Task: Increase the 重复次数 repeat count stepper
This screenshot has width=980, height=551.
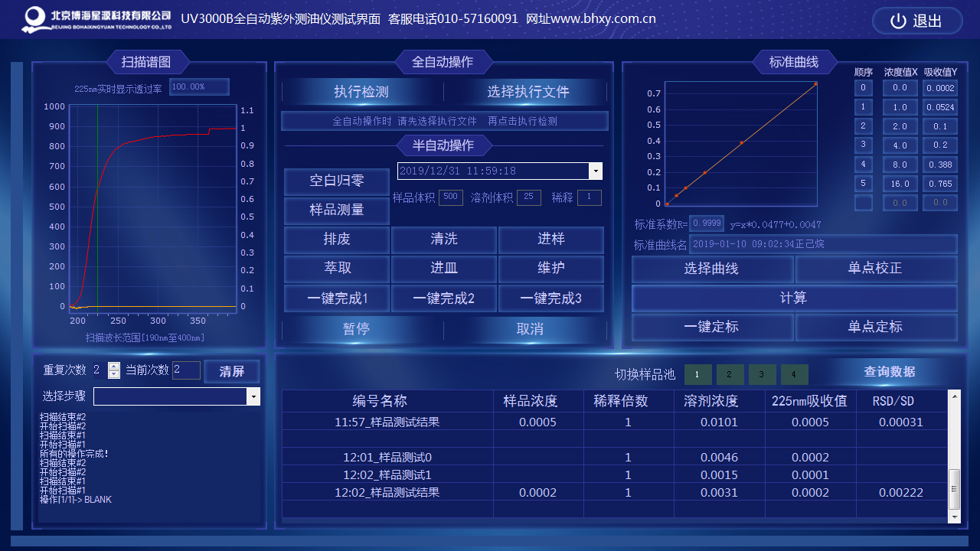Action: tap(114, 367)
